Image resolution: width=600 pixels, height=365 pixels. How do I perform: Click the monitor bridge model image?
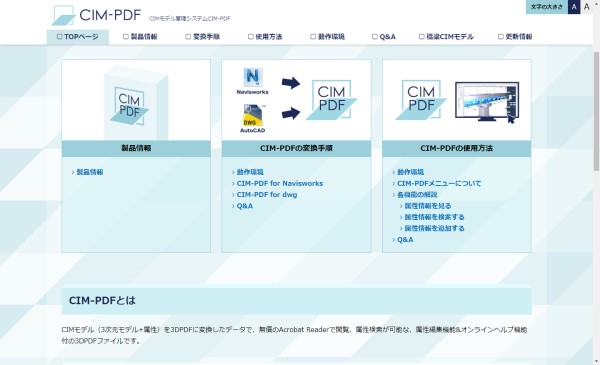pyautogui.click(x=487, y=102)
